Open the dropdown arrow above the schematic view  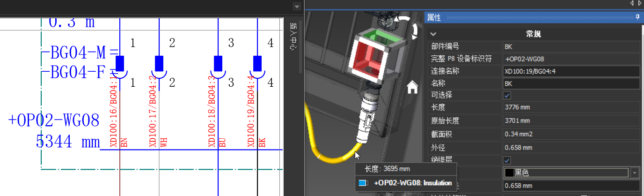(x=296, y=7)
